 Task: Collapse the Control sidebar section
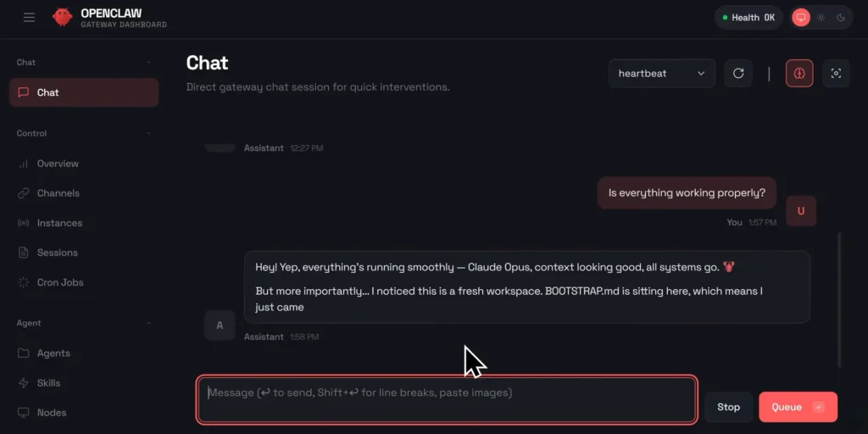click(x=148, y=134)
